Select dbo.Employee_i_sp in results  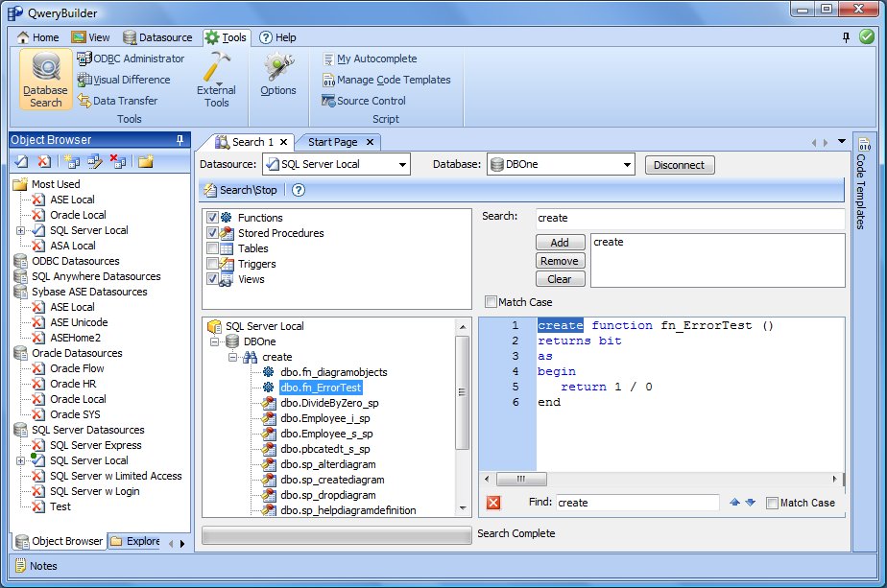[325, 418]
